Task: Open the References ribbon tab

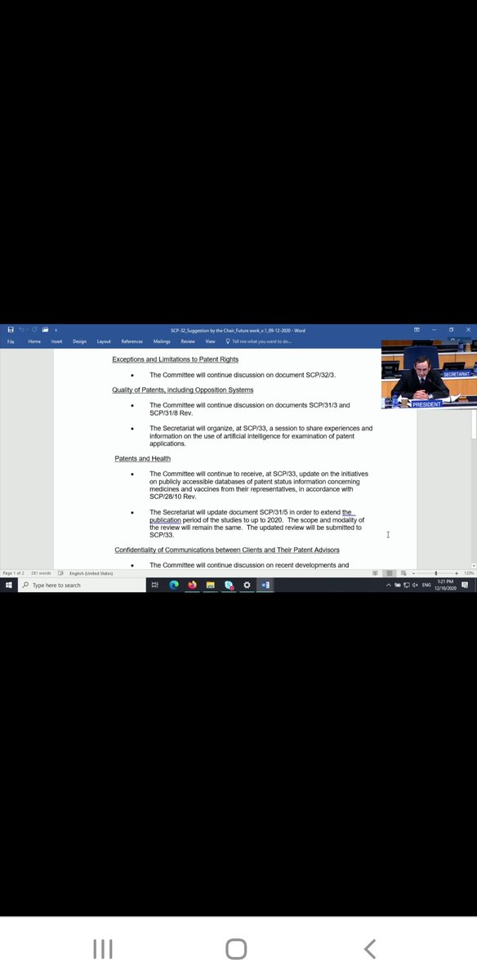Action: [x=132, y=341]
